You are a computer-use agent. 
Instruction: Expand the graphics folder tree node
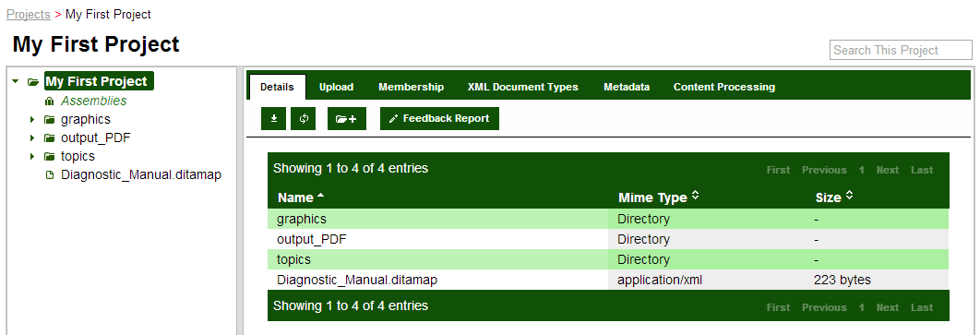[x=32, y=119]
